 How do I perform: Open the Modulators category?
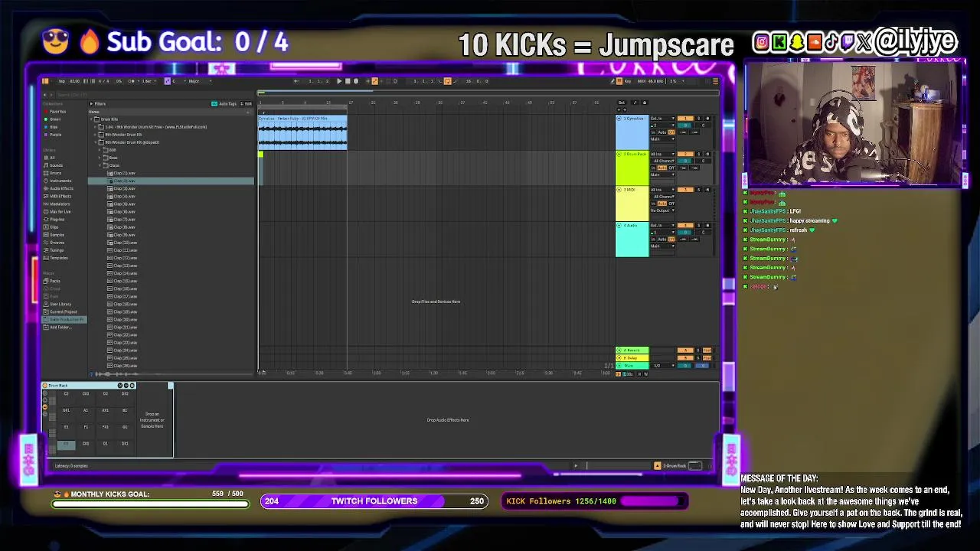click(x=59, y=204)
